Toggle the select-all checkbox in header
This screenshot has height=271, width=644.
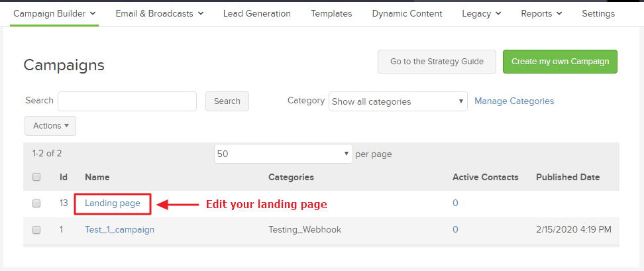pos(36,178)
